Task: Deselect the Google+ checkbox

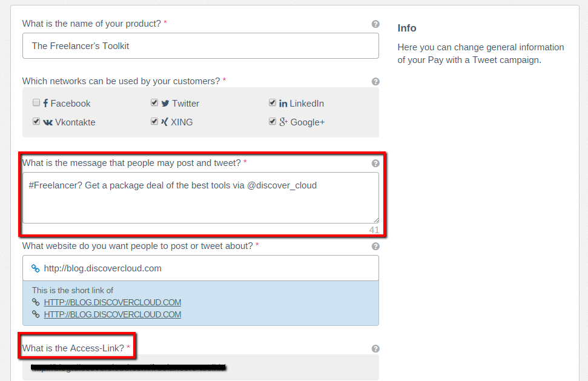Action: coord(273,122)
